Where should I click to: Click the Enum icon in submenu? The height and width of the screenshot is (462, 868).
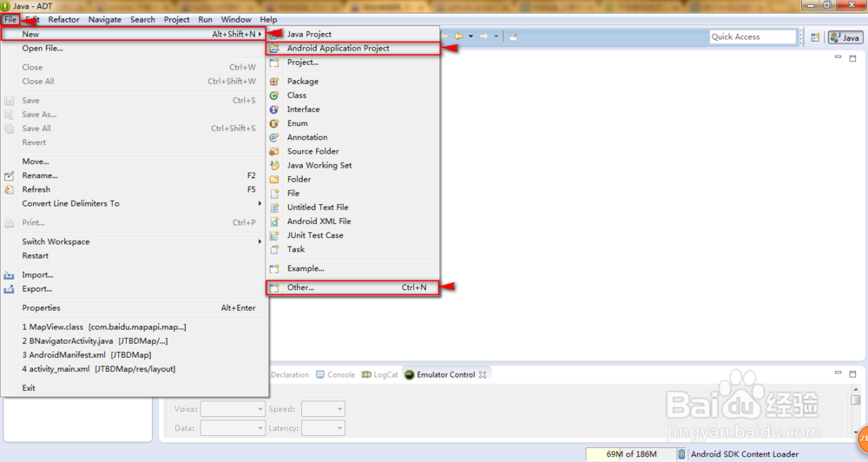click(274, 123)
